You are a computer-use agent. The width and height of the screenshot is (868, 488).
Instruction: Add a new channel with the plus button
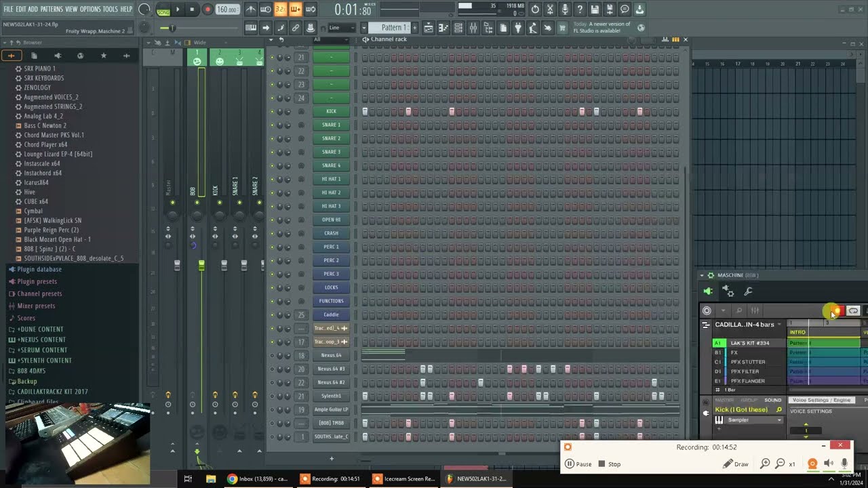(331, 459)
